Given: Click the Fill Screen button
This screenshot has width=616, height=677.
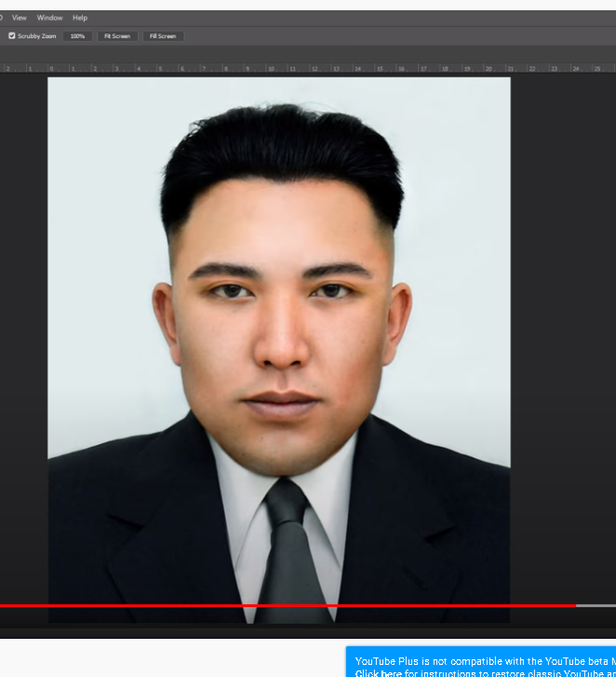Looking at the screenshot, I should tap(163, 36).
